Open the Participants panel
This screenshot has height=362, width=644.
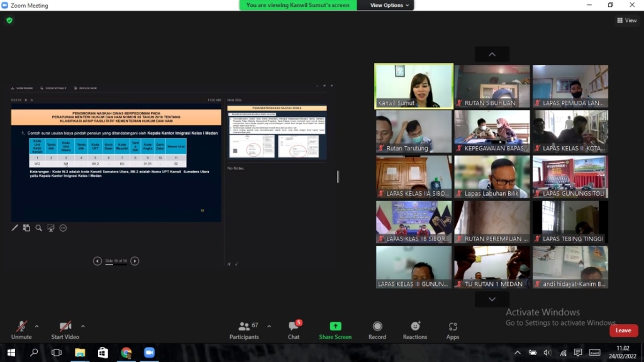(x=244, y=330)
